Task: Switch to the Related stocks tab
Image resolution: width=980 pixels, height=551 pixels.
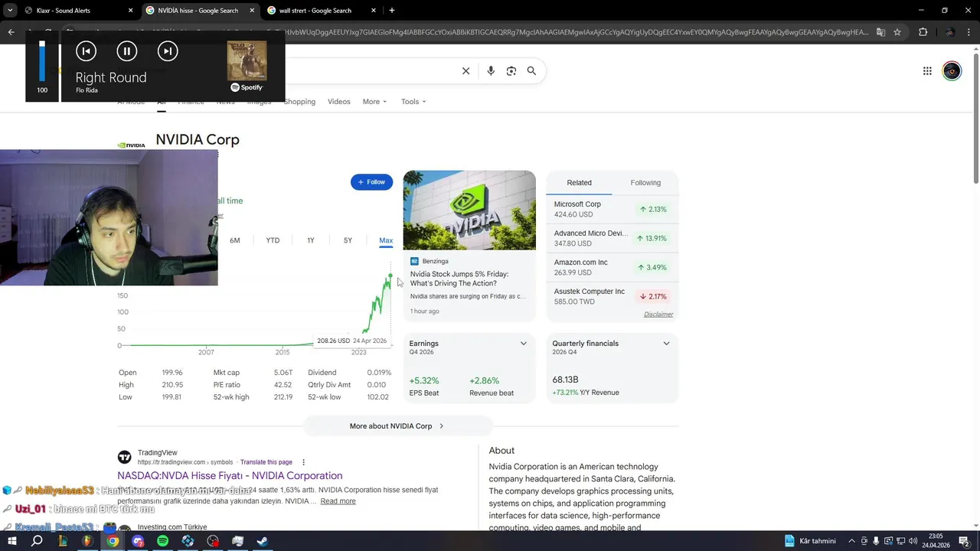Action: [x=579, y=183]
